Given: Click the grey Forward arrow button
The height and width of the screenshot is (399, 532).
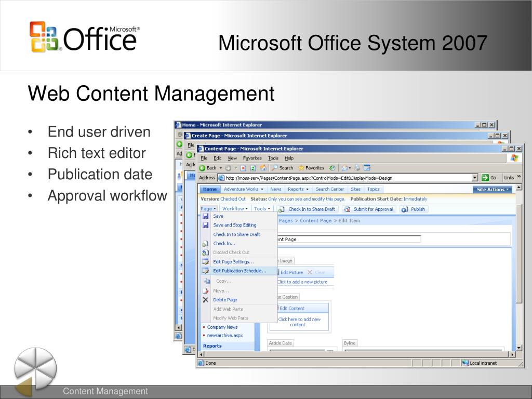Looking at the screenshot, I should 229,168.
